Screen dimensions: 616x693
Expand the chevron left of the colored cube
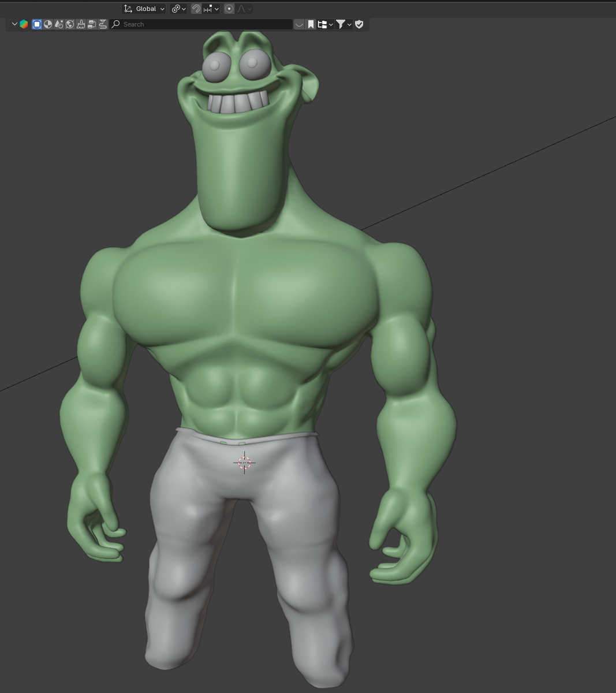pos(14,24)
